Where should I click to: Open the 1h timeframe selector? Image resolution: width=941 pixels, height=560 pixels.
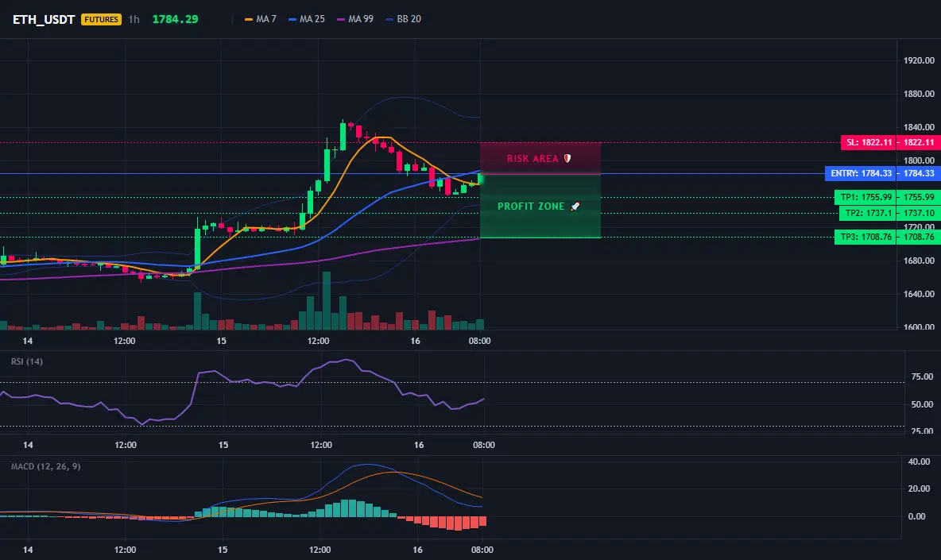point(134,19)
